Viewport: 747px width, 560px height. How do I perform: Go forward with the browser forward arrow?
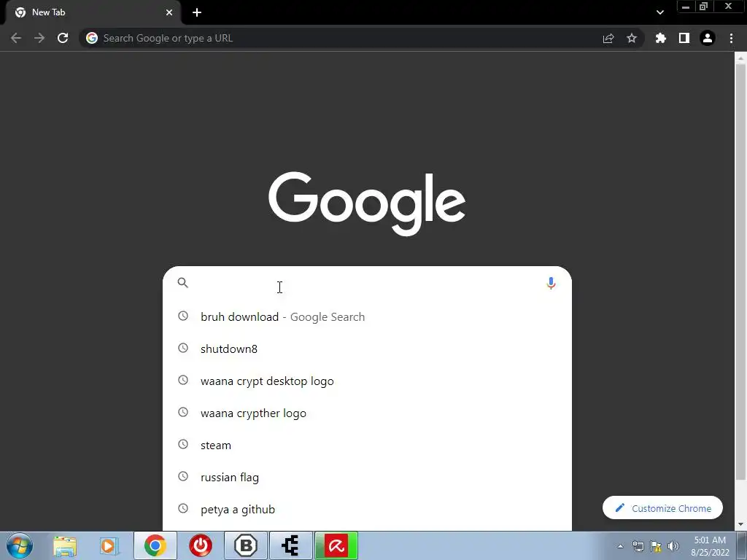tap(39, 38)
